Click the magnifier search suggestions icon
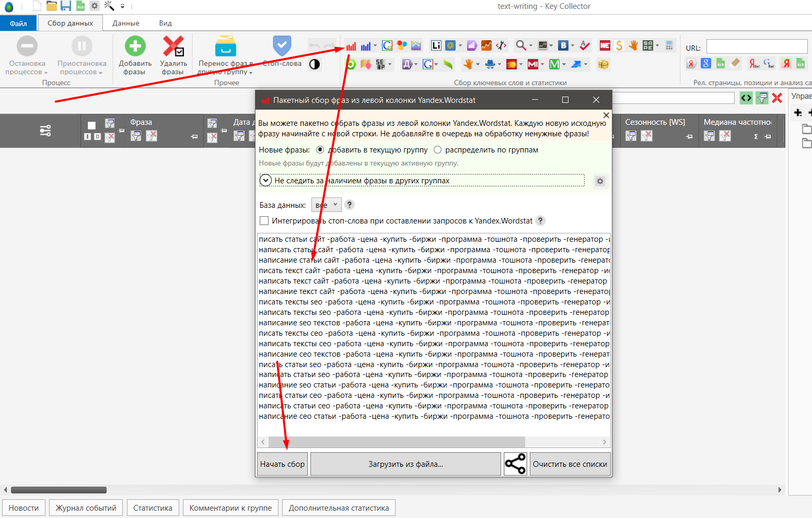 (521, 45)
